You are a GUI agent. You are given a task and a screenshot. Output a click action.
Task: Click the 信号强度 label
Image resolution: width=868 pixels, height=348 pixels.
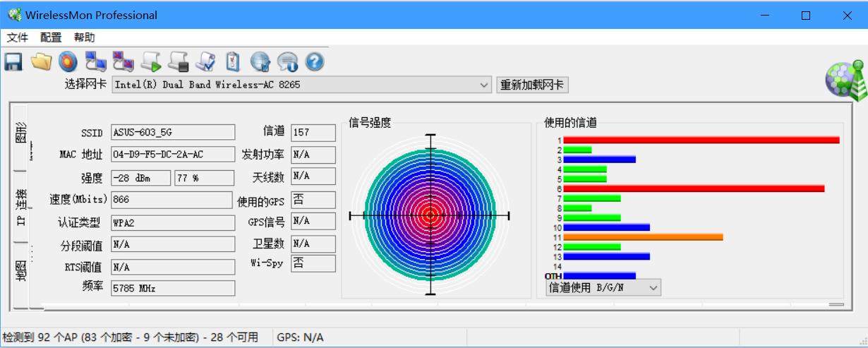click(370, 123)
